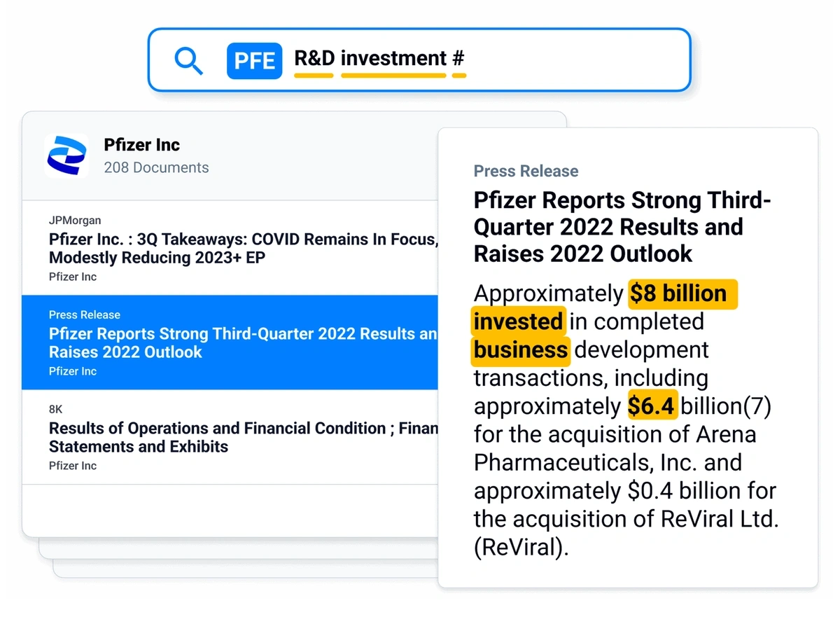Click the preview card's Third-Quarter 2022 Results headline
840x617 pixels.
pyautogui.click(x=622, y=227)
